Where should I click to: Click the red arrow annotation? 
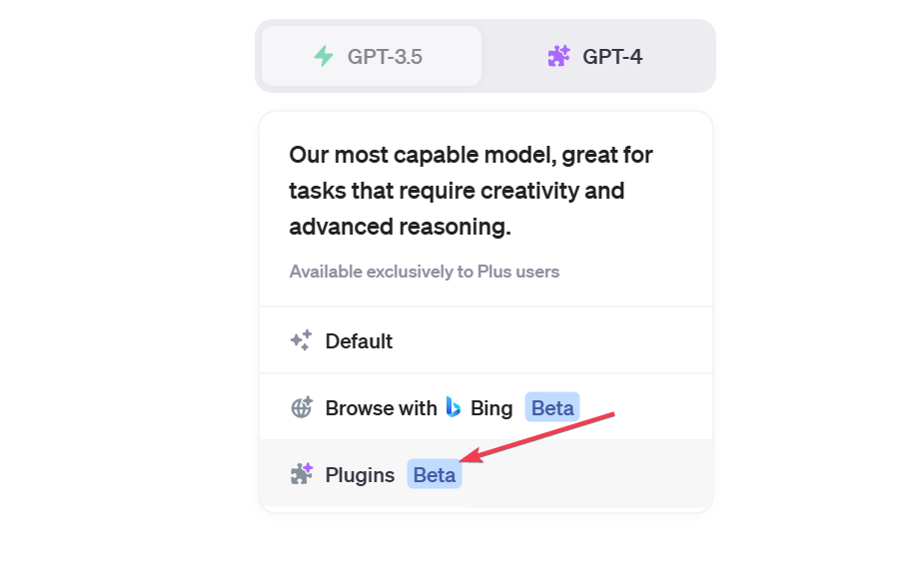(x=537, y=437)
